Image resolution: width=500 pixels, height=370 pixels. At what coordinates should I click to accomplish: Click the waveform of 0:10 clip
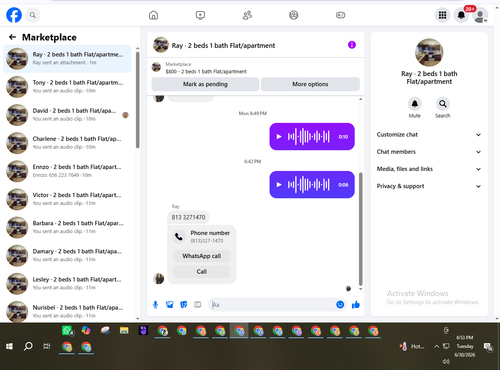(309, 137)
